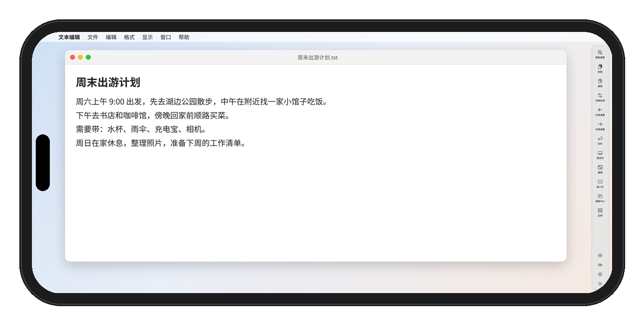644x325 pixels.
Task: Click the window title 周末出游计划.txt
Action: 318,58
